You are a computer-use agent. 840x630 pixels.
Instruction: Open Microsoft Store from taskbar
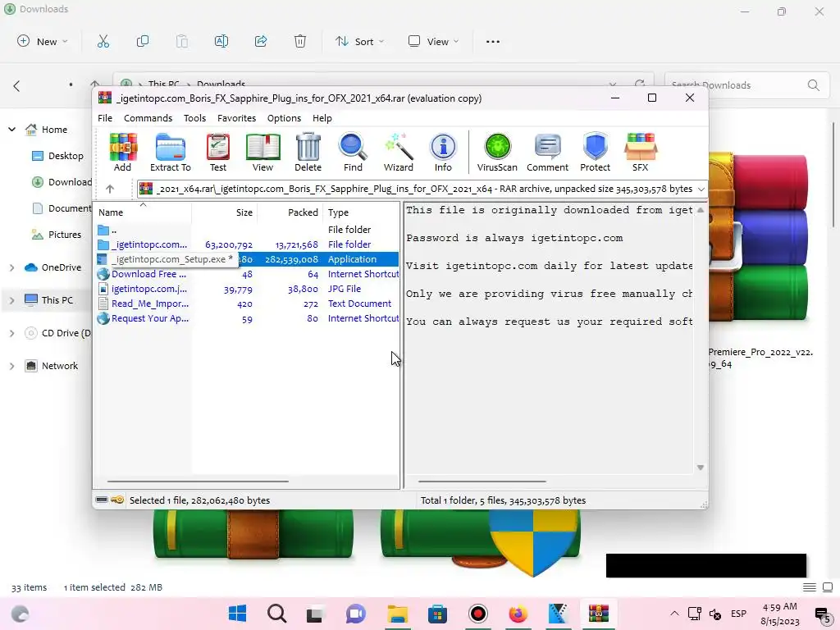point(438,614)
